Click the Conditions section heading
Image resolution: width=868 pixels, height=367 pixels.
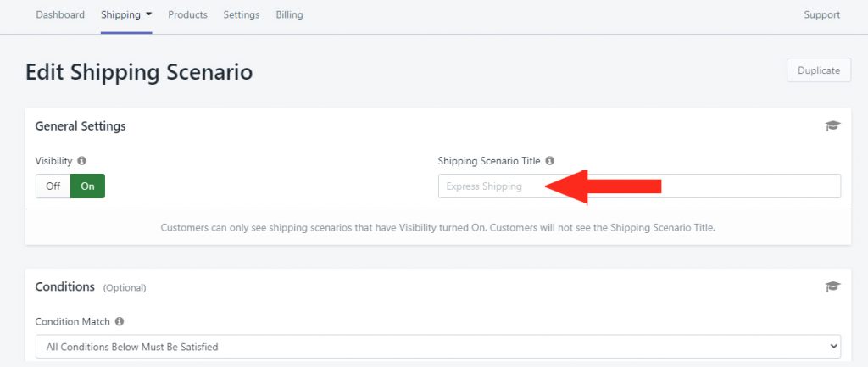pos(64,286)
